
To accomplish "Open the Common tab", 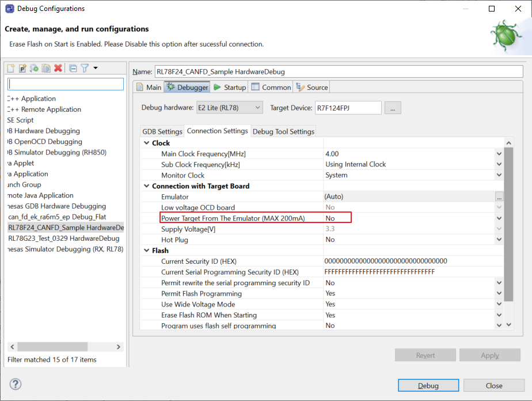I will click(x=271, y=87).
